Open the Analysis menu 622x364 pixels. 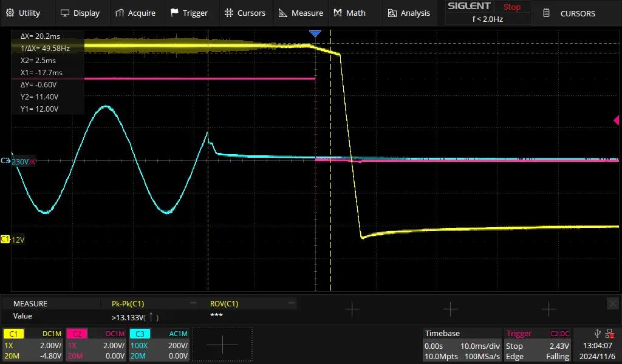[x=409, y=13]
